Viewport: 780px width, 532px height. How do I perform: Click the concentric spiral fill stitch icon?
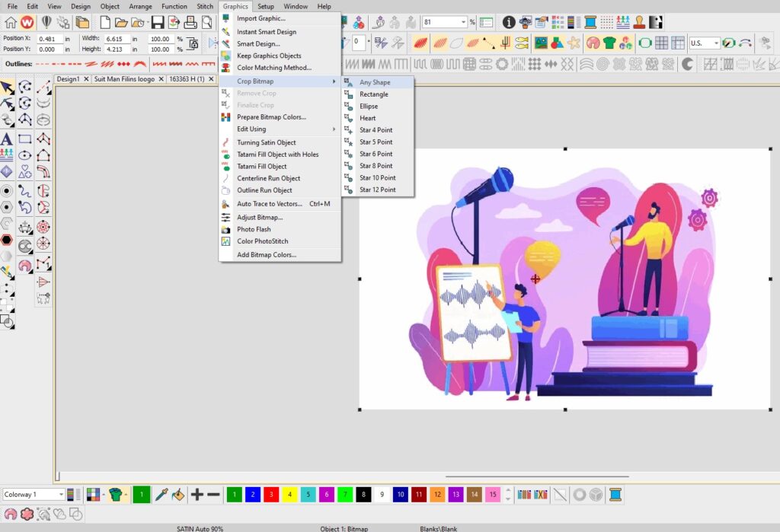[603, 64]
